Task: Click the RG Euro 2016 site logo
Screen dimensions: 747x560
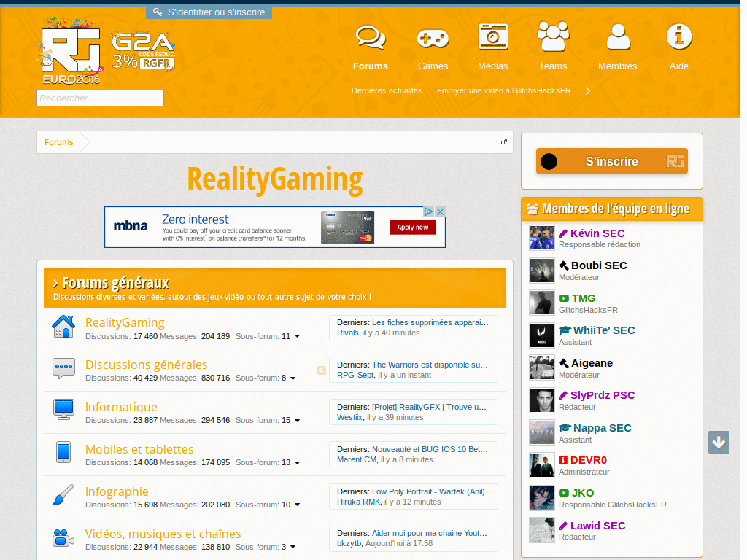Action: tap(71, 51)
